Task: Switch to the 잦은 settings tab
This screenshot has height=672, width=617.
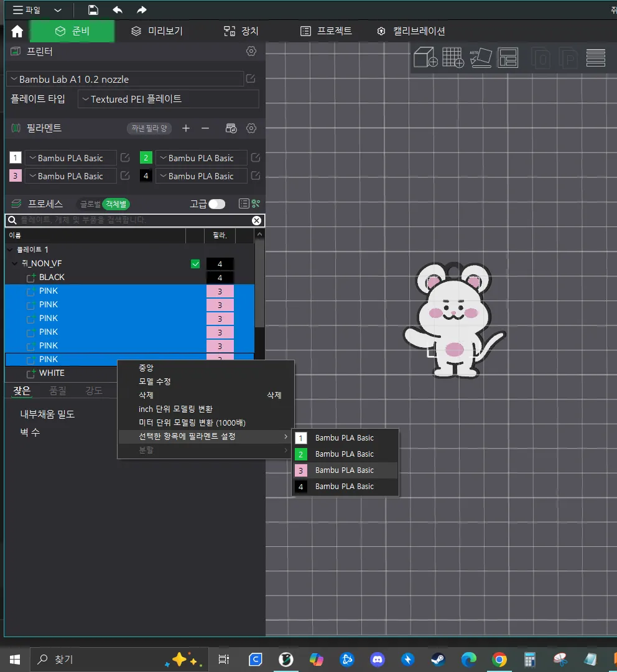Action: click(x=22, y=391)
